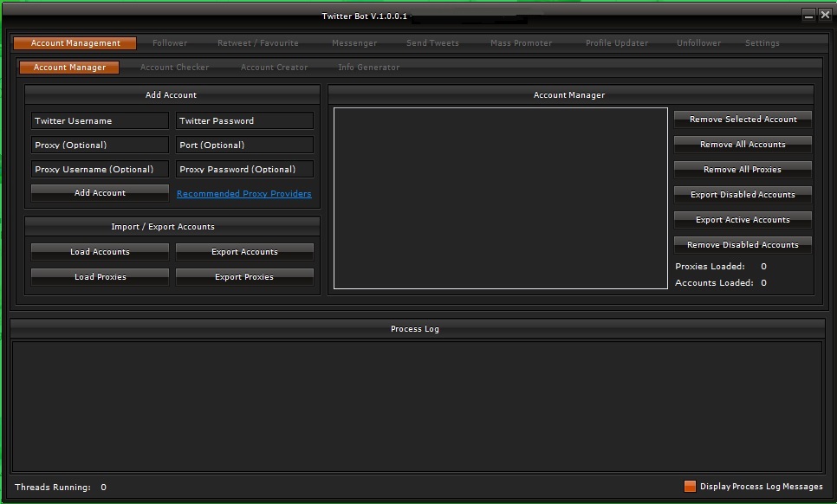Click the Load Accounts button

tap(100, 252)
